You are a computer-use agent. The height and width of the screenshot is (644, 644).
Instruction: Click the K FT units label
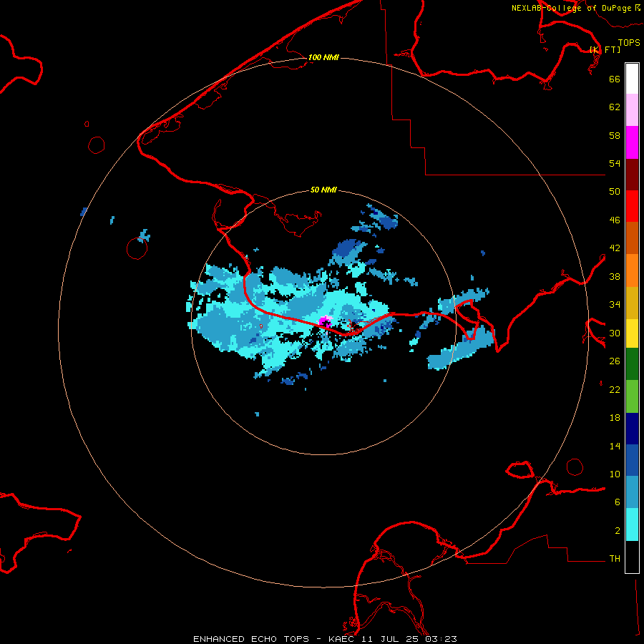(605, 49)
